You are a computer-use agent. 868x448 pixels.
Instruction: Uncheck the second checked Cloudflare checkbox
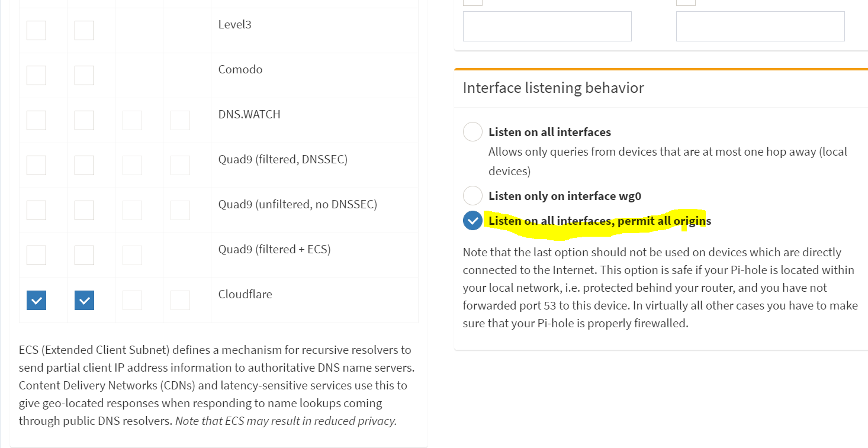[84, 300]
